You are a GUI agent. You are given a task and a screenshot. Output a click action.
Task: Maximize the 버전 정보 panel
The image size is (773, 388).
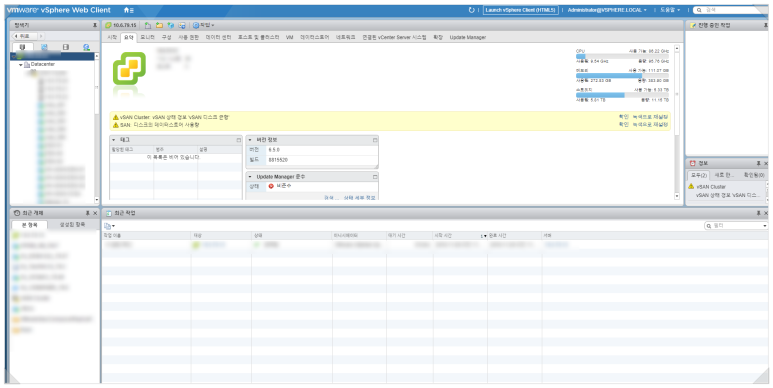coord(375,140)
